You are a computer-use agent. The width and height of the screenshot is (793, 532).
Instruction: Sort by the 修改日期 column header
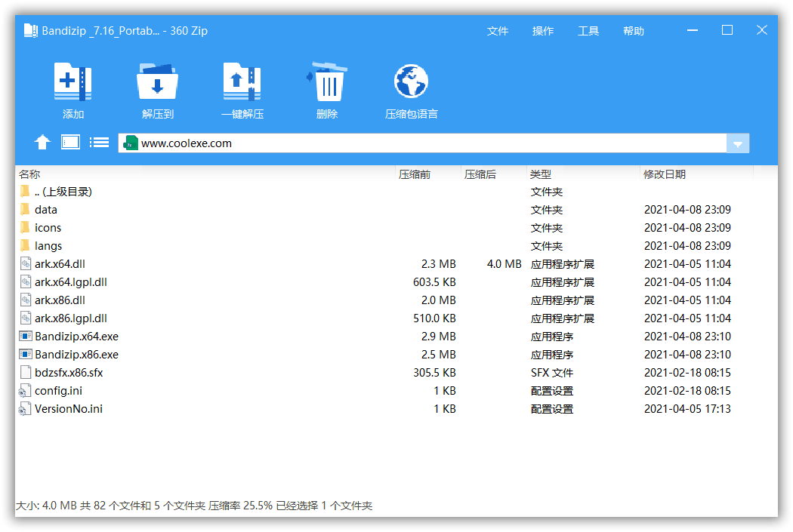click(x=665, y=174)
